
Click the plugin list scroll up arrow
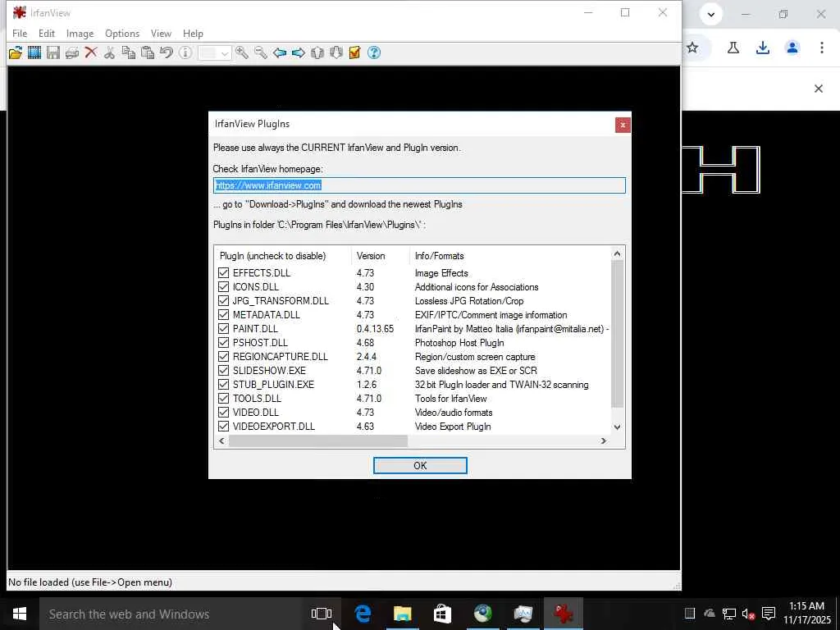617,254
